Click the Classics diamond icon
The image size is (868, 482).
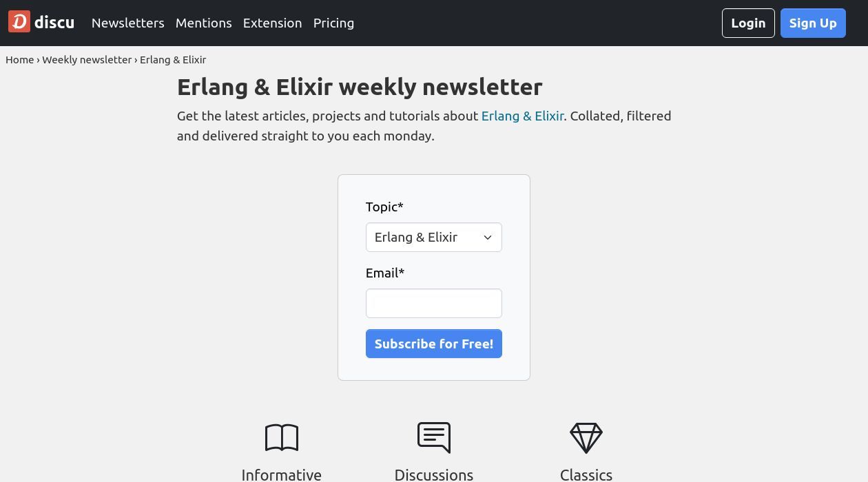pyautogui.click(x=586, y=437)
